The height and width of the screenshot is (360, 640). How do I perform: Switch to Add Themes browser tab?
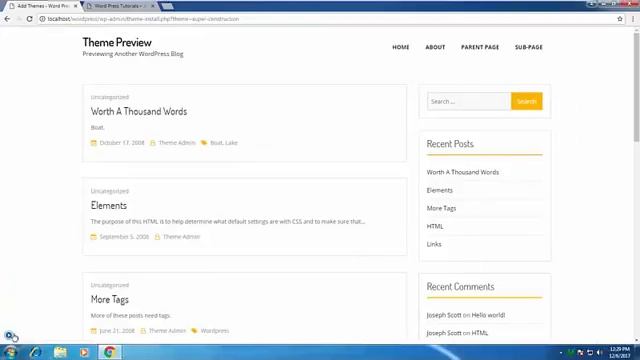(43, 6)
